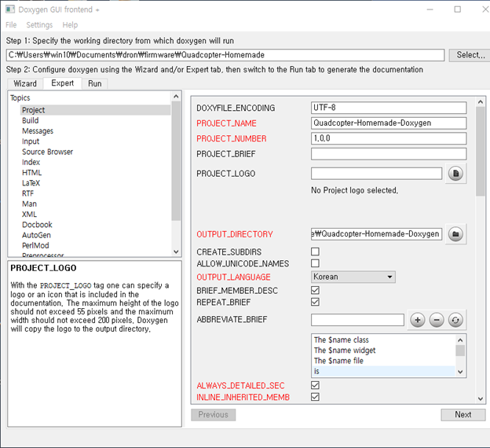Image resolution: width=490 pixels, height=448 pixels.
Task: Click the PROJECT_LOGO path input field
Action: 376,174
